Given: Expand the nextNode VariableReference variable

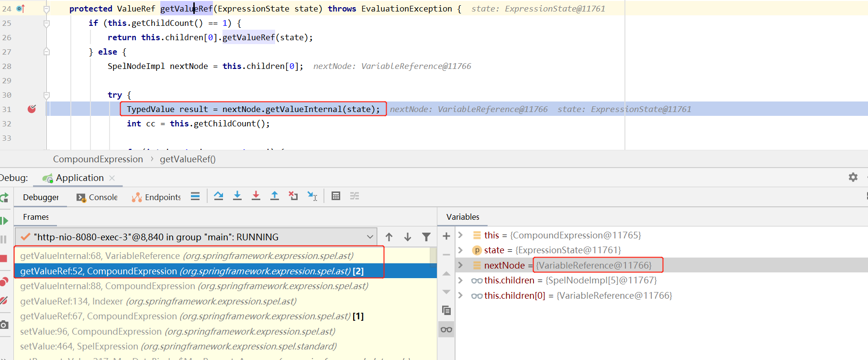Looking at the screenshot, I should 461,265.
